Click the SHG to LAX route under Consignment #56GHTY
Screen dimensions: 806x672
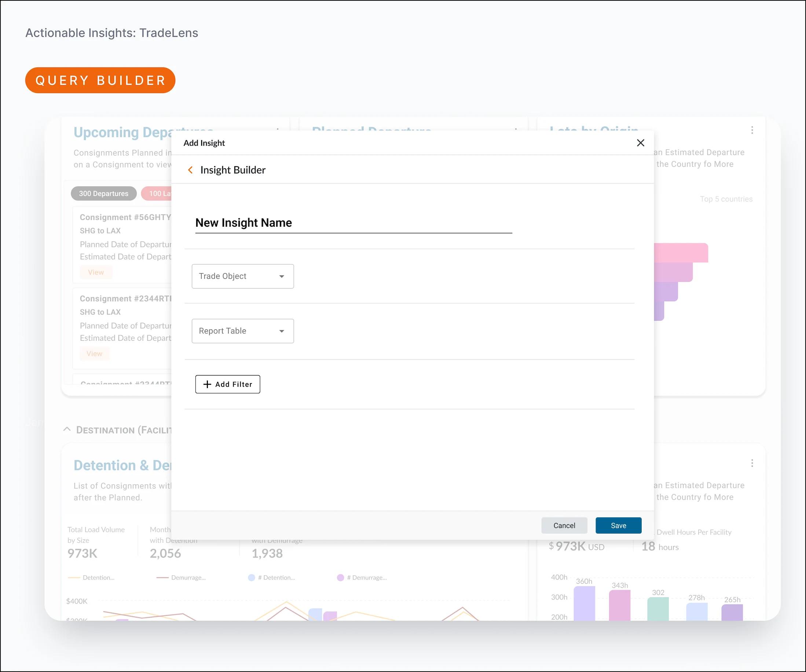pos(100,231)
